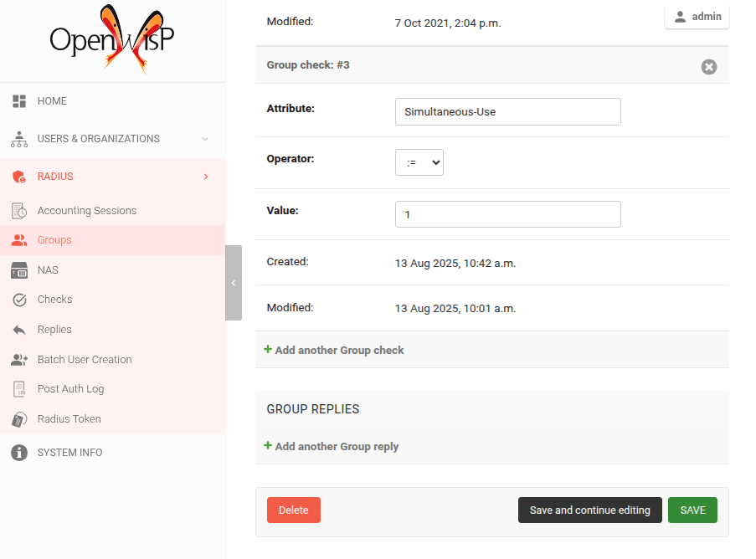Click the Home dashboard icon in sidebar

19,101
